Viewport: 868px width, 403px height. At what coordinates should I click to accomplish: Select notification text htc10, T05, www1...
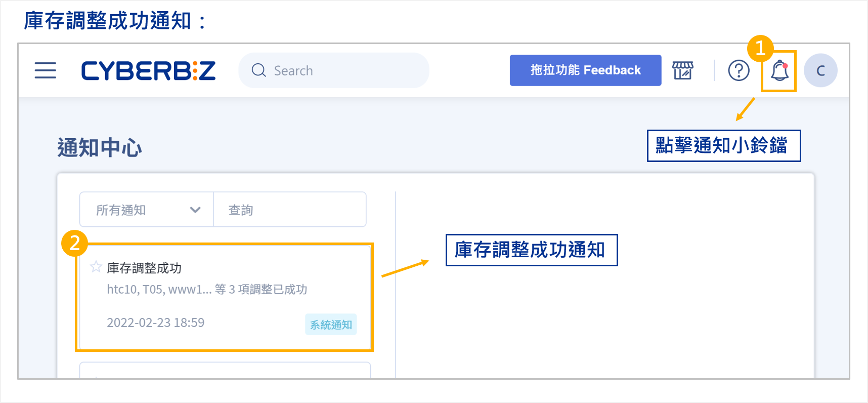pos(159,290)
